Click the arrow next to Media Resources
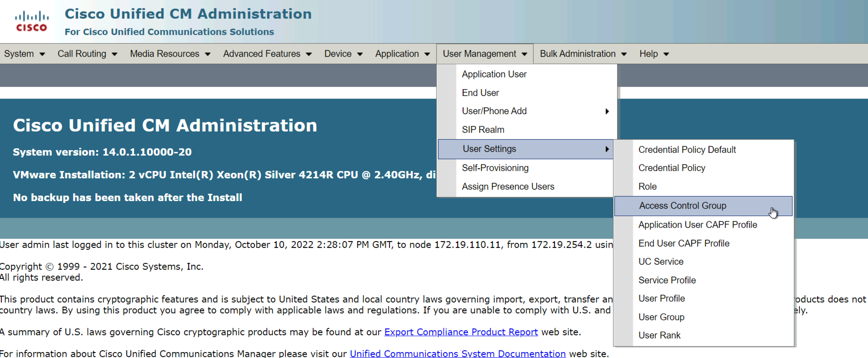 [207, 54]
